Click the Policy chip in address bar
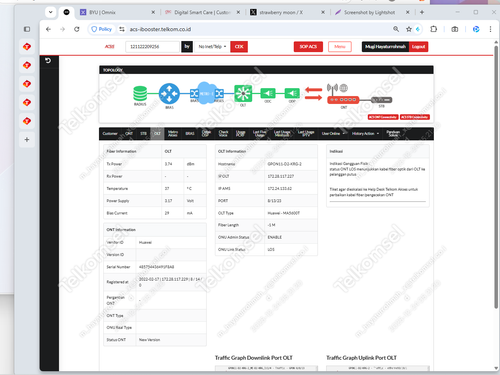The image size is (500, 375). point(102,29)
